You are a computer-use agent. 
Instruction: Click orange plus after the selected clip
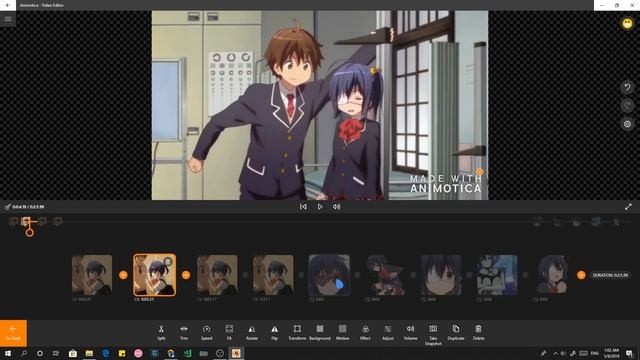[x=186, y=275]
